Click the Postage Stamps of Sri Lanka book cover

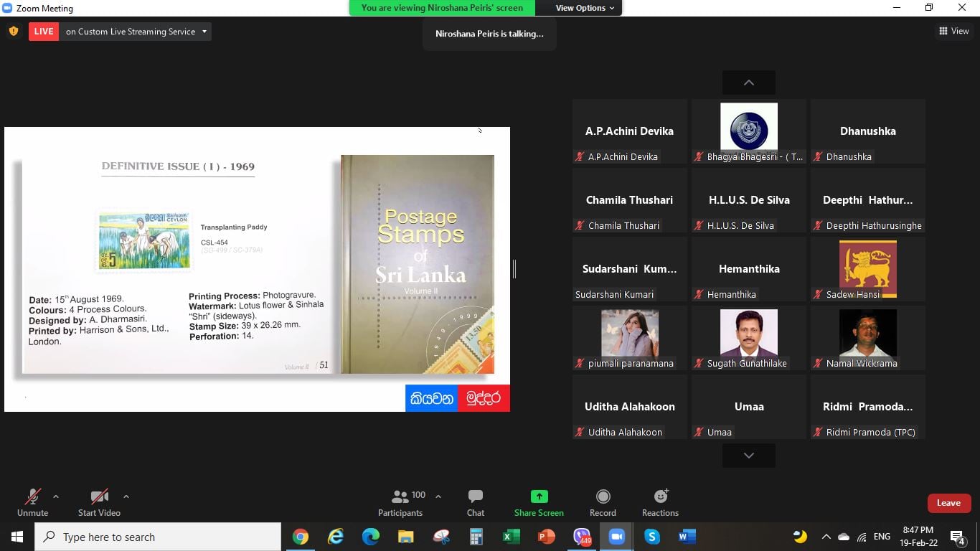(418, 264)
